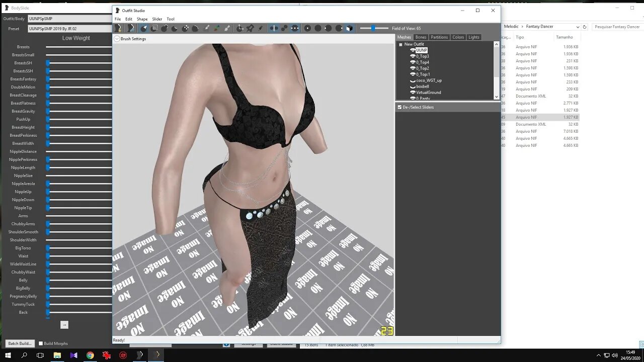Image resolution: width=644 pixels, height=362 pixels.
Task: Adjust the BreastsSH low weight slider
Action: click(78, 63)
